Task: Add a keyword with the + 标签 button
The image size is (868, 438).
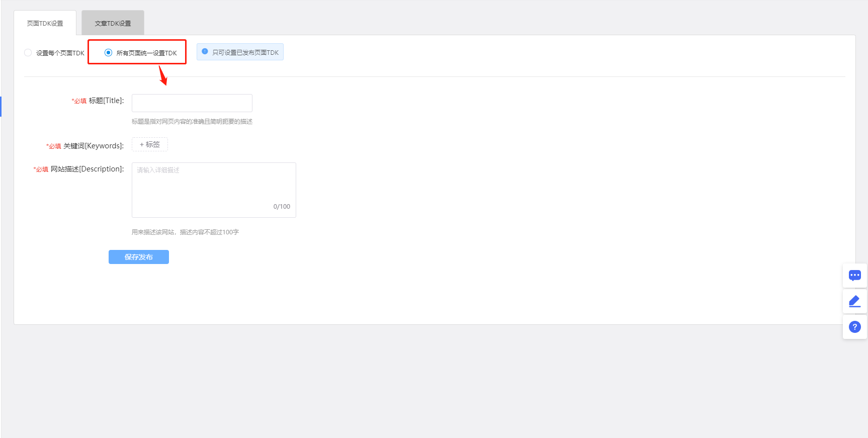Action: [x=150, y=145]
